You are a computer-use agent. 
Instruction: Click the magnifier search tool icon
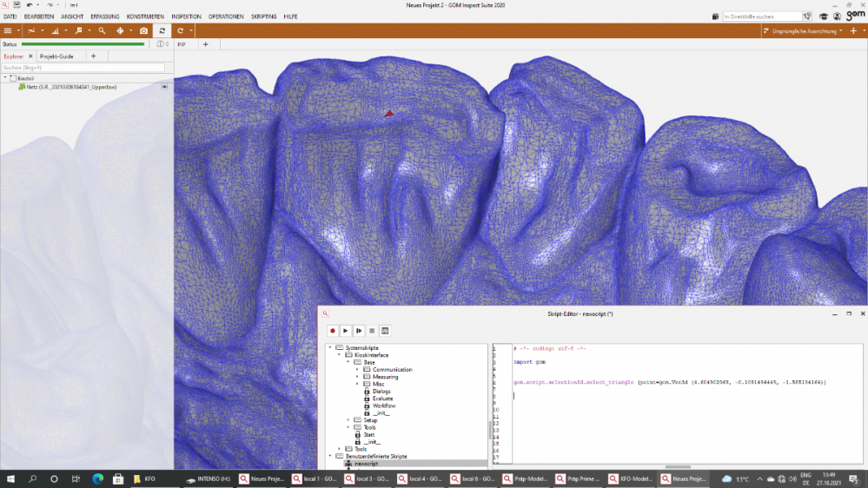tap(102, 30)
